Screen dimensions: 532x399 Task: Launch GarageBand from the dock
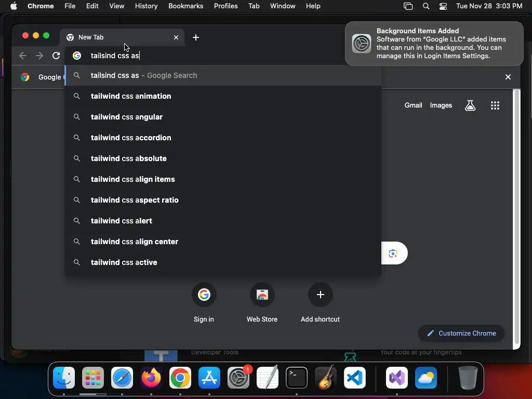click(x=326, y=378)
